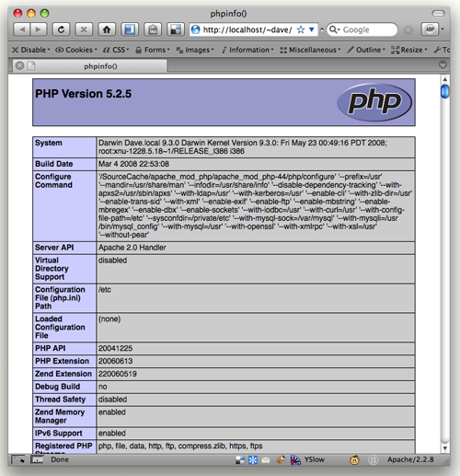460x476 pixels.
Task: Click the PHP Extension value 20060613
Action: point(115,361)
